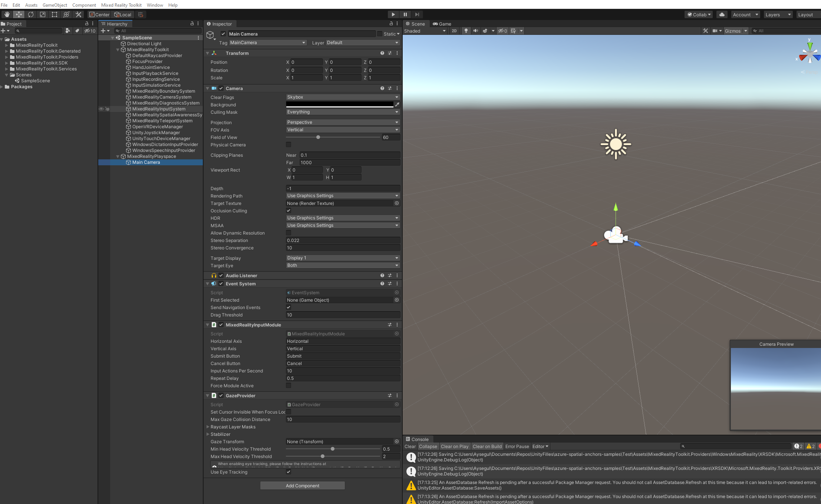Open the Shaded draw mode dropdown
This screenshot has height=504, width=821.
click(x=425, y=31)
